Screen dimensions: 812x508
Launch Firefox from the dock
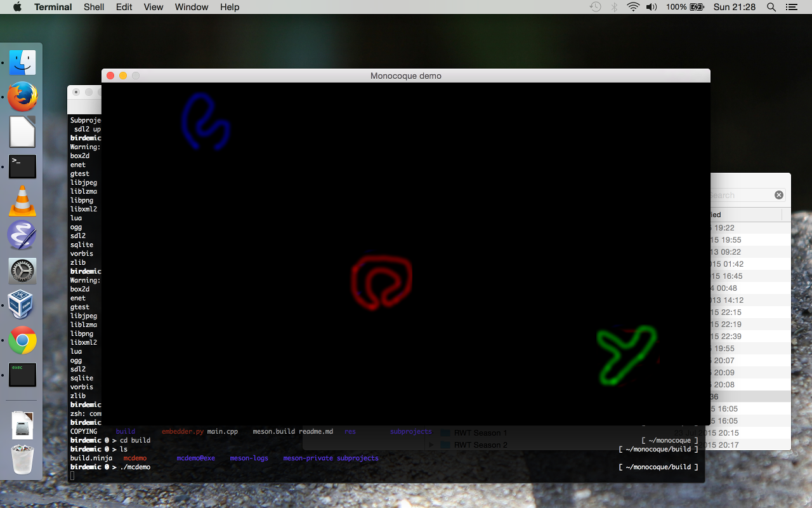pyautogui.click(x=22, y=97)
